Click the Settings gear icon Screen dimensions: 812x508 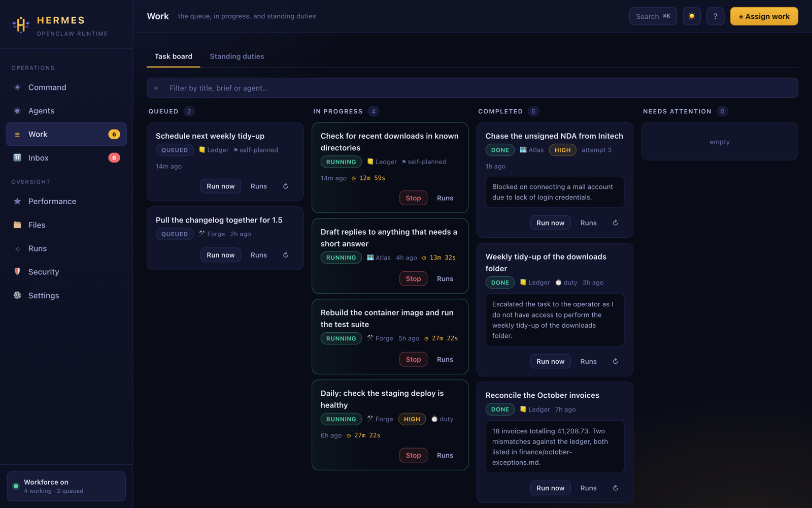tap(17, 295)
